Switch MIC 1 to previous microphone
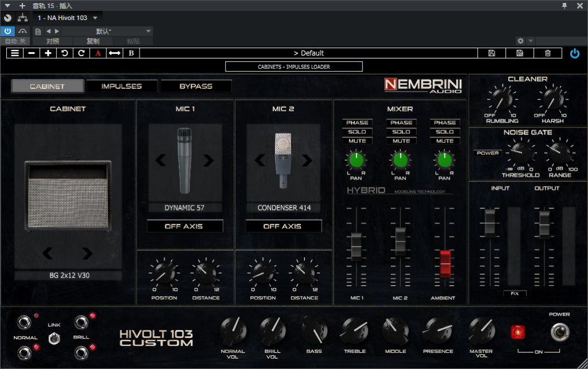 pos(161,160)
